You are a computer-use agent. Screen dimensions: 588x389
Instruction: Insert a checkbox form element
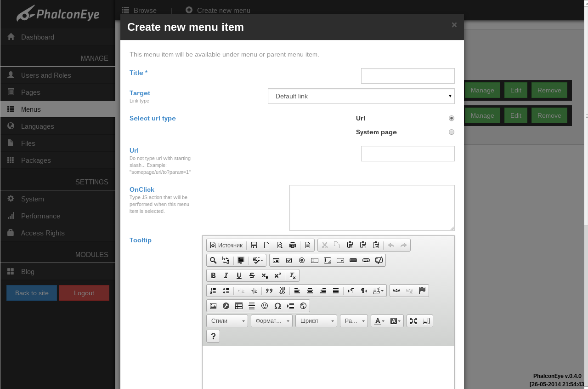(289, 260)
